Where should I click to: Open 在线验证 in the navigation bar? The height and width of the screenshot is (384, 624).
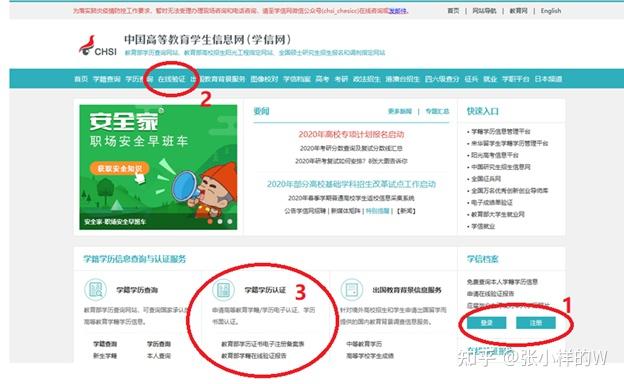pyautogui.click(x=172, y=79)
